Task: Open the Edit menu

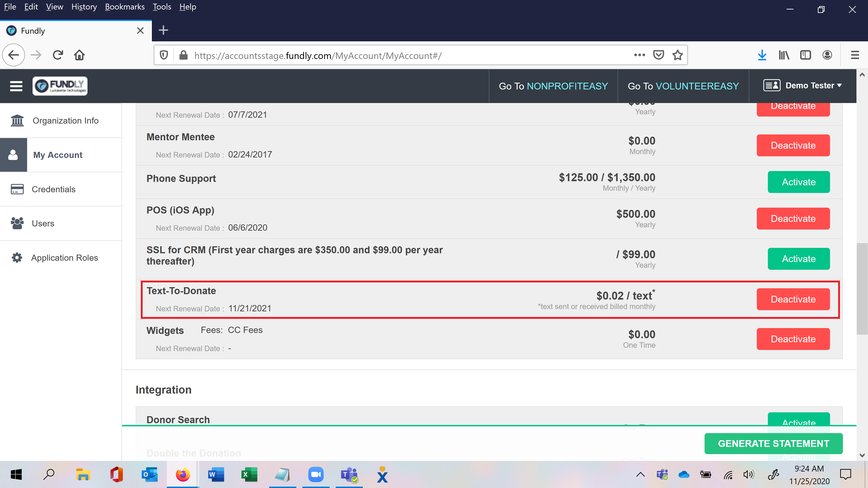Action: tap(31, 7)
